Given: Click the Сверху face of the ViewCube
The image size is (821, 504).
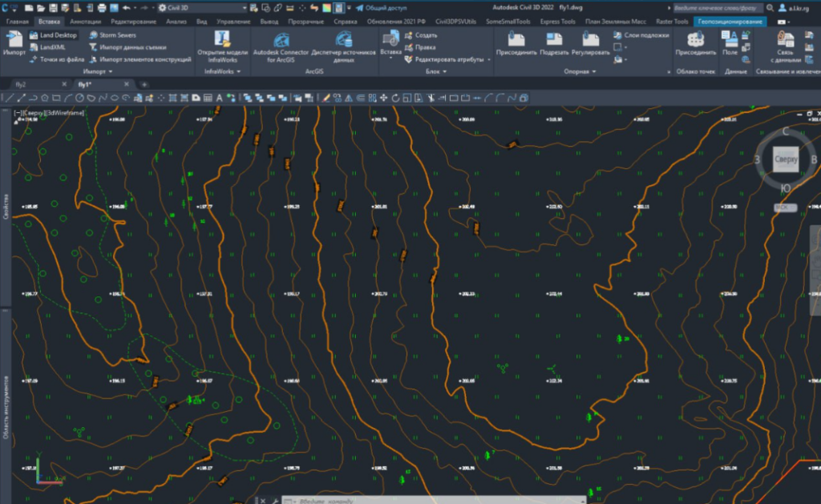Looking at the screenshot, I should click(786, 159).
